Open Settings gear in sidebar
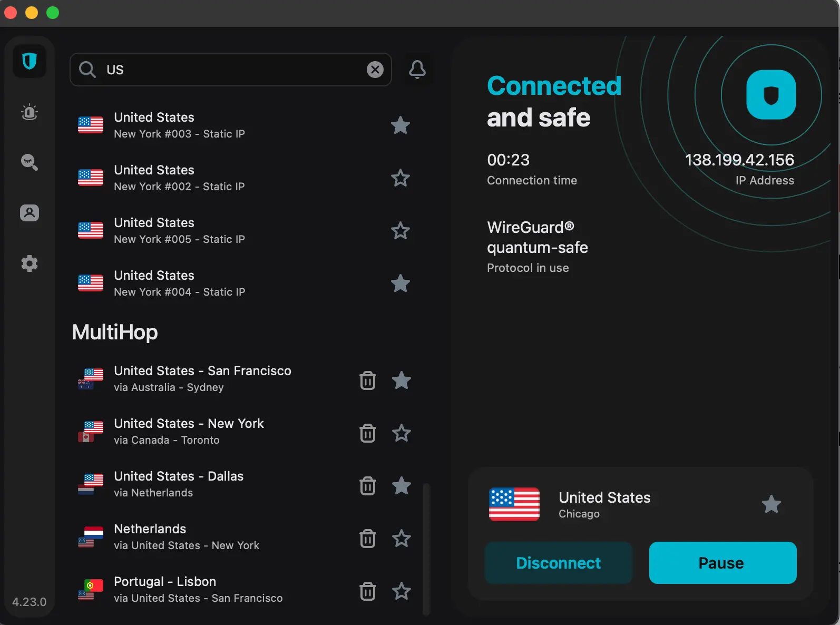The image size is (840, 625). [x=30, y=263]
